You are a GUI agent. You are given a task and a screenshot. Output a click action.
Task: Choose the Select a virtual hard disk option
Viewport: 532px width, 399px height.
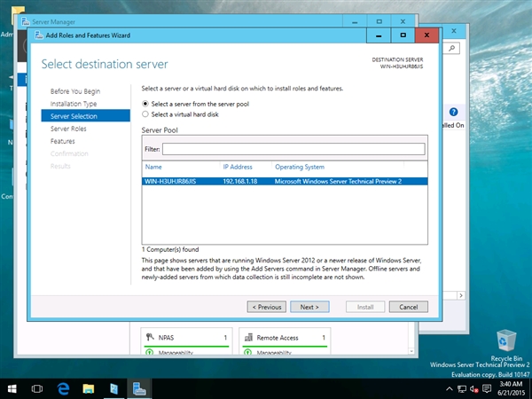pos(146,114)
